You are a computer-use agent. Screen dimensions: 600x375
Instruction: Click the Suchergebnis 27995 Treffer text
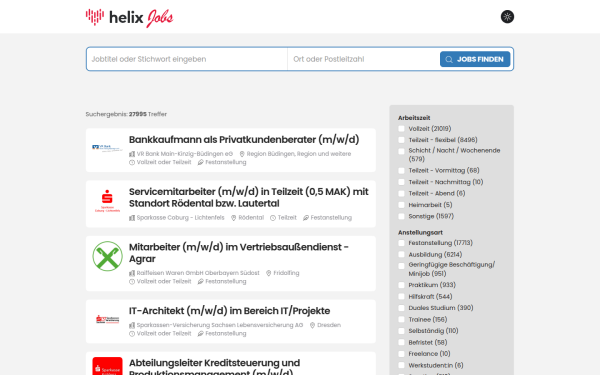[x=126, y=114]
